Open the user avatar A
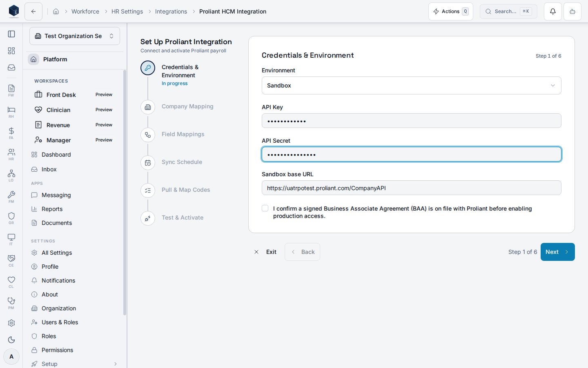588x368 pixels. tap(11, 357)
